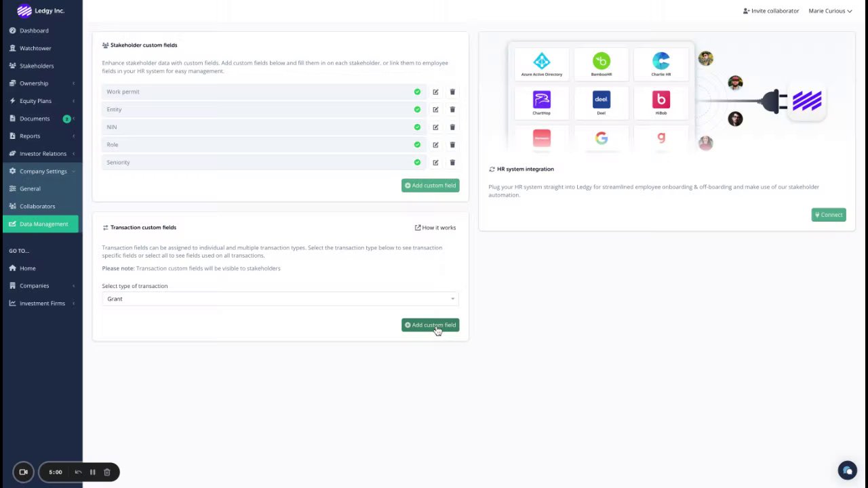Collapse the Company Settings sidebar menu
Viewport: 868px width, 488px height.
[x=41, y=171]
